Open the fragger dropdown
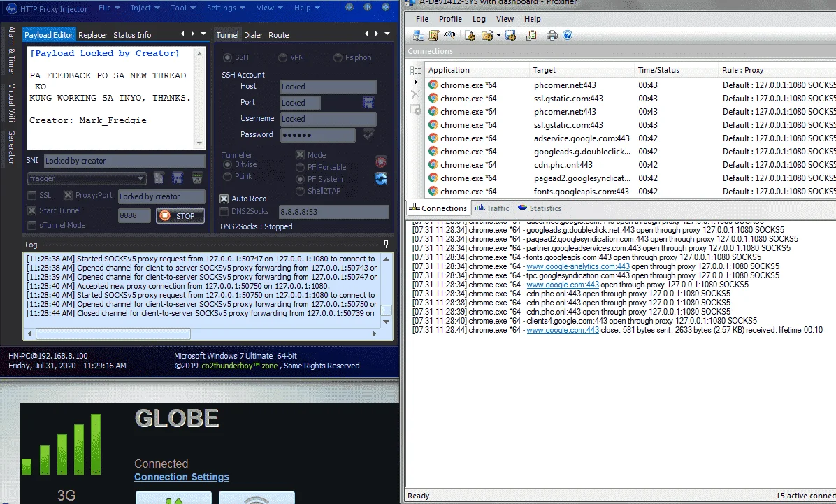This screenshot has height=504, width=836. 87,178
